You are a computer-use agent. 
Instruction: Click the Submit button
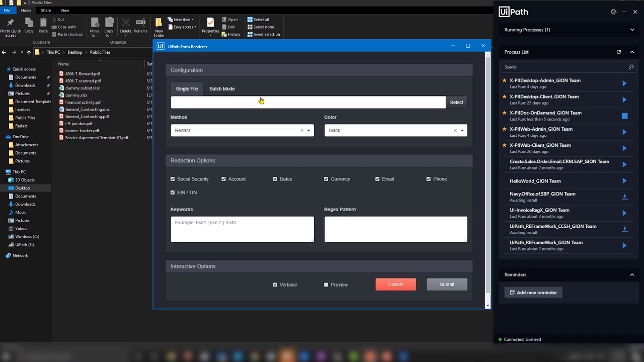[447, 285]
